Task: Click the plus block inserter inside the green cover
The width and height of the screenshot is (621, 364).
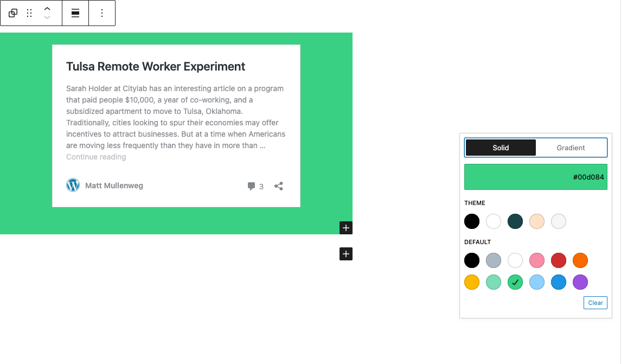Action: coord(345,228)
